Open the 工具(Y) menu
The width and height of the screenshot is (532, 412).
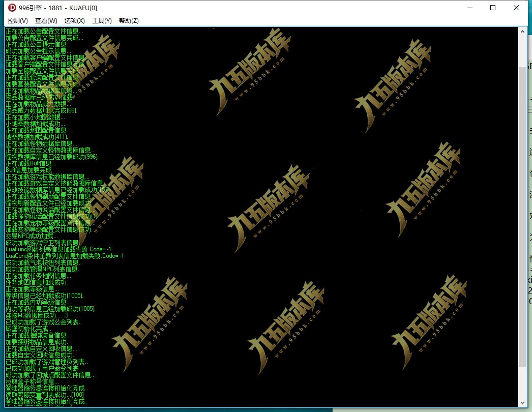pyautogui.click(x=102, y=21)
